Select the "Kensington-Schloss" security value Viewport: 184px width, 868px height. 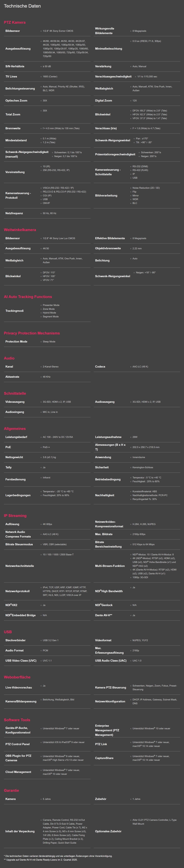143,467
